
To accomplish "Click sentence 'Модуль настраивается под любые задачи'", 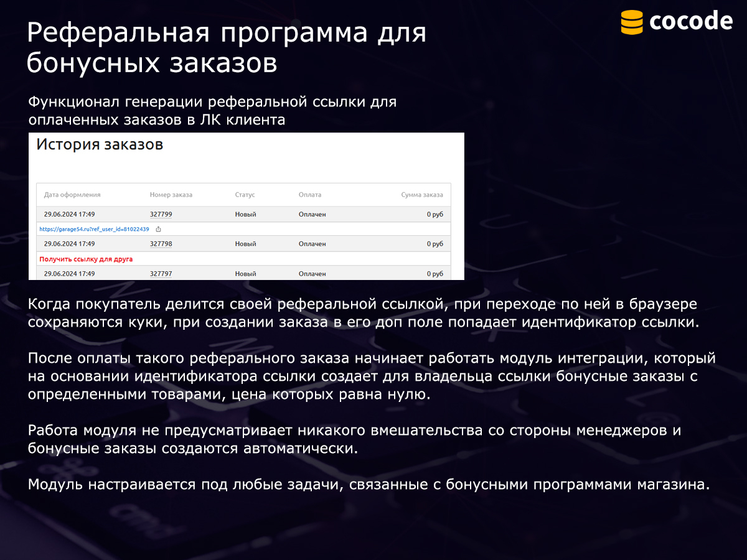I will point(369,485).
